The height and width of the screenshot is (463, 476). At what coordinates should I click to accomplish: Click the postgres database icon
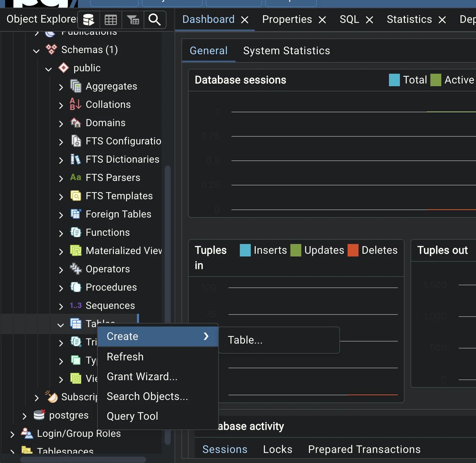tap(39, 415)
